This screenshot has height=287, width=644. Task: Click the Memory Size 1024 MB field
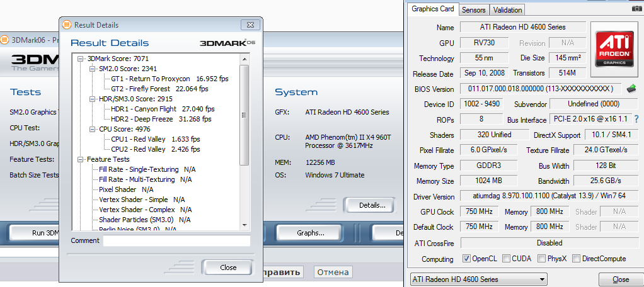(x=489, y=181)
